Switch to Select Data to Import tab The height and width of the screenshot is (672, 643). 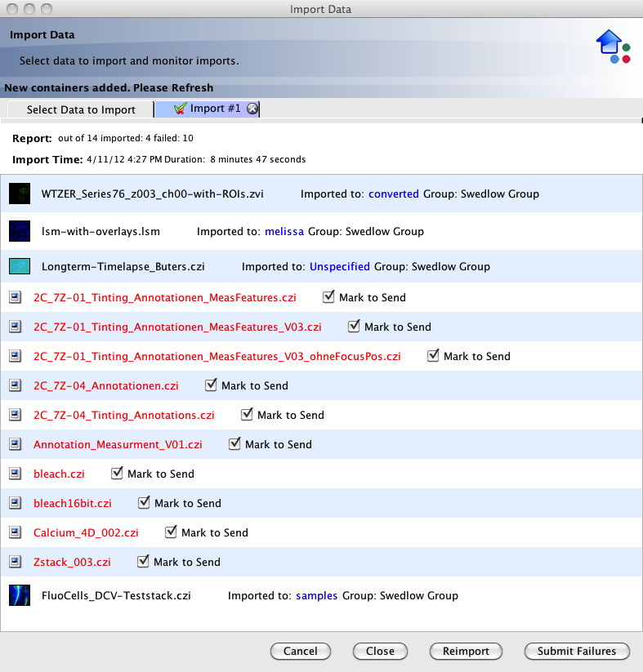81,109
